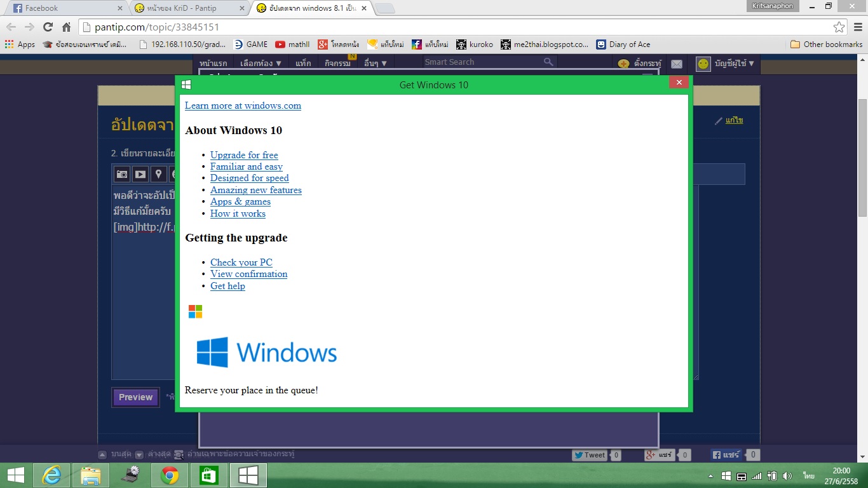Screen dimensions: 868x488
Task: Click the Microsoft four-color logo in dialog
Action: coord(195,311)
